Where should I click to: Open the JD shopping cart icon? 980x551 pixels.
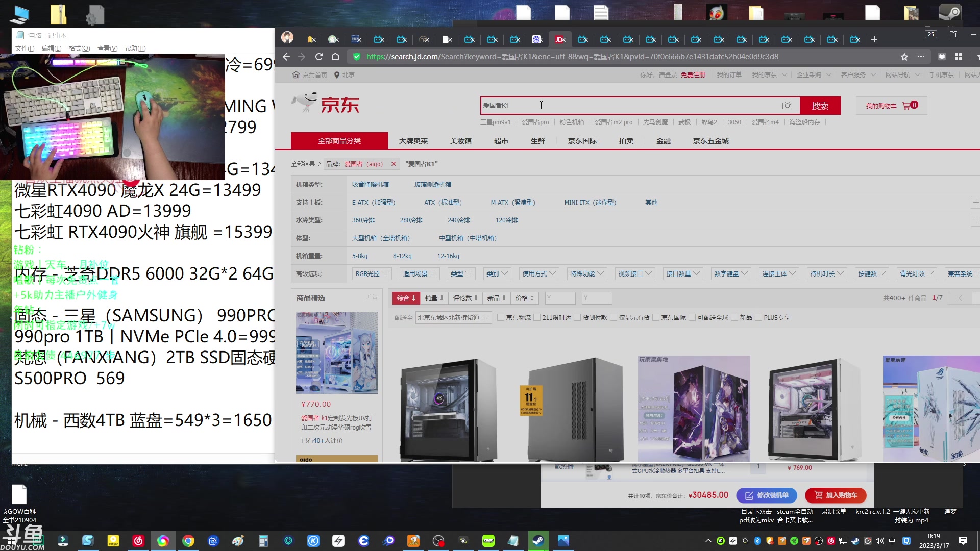point(907,106)
